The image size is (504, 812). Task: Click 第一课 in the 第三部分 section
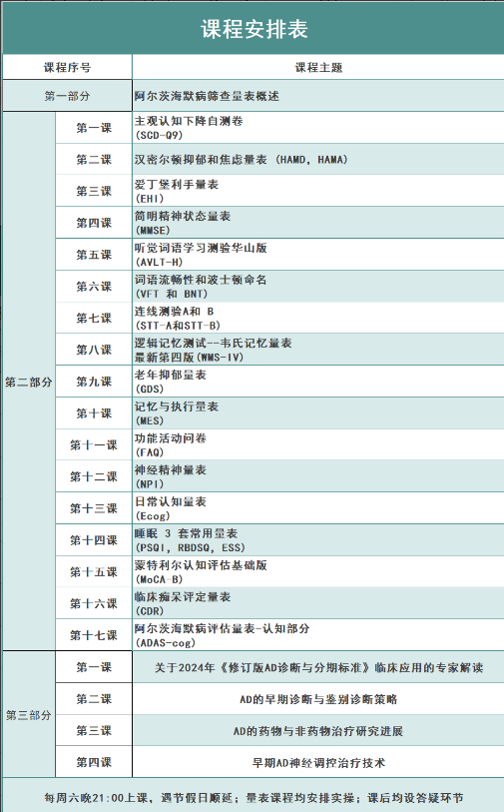[94, 667]
